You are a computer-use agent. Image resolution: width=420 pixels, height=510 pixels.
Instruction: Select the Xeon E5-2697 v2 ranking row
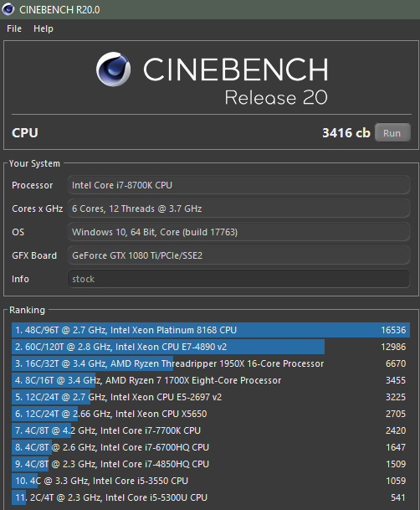[211, 397]
